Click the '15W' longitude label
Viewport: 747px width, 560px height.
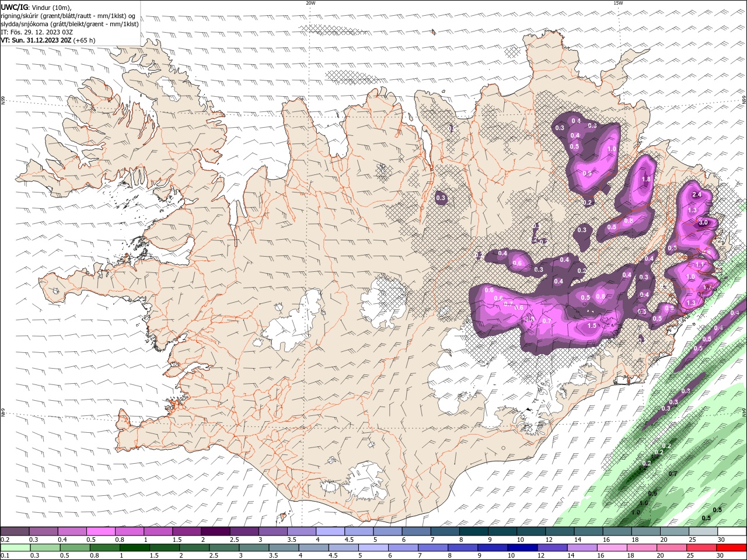click(618, 3)
